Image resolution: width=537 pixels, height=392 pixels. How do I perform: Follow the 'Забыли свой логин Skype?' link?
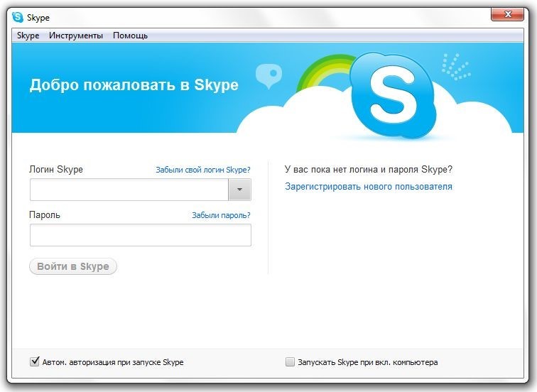pos(203,170)
